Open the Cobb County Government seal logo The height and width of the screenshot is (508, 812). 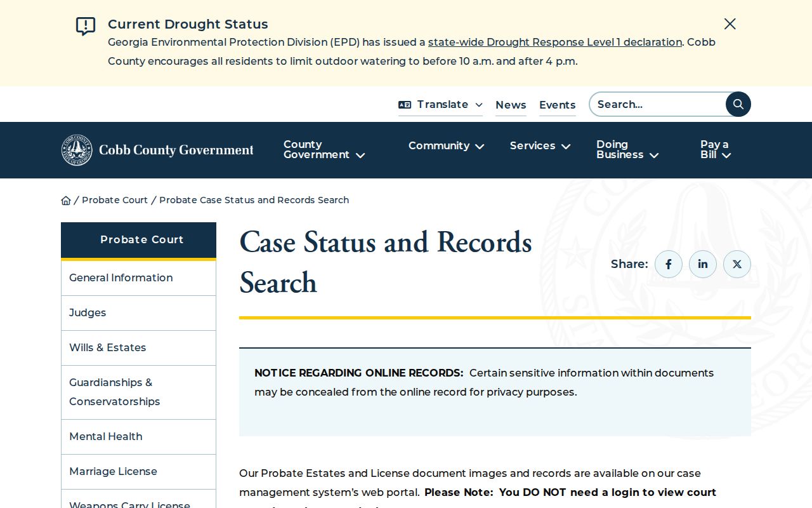pyautogui.click(x=77, y=150)
